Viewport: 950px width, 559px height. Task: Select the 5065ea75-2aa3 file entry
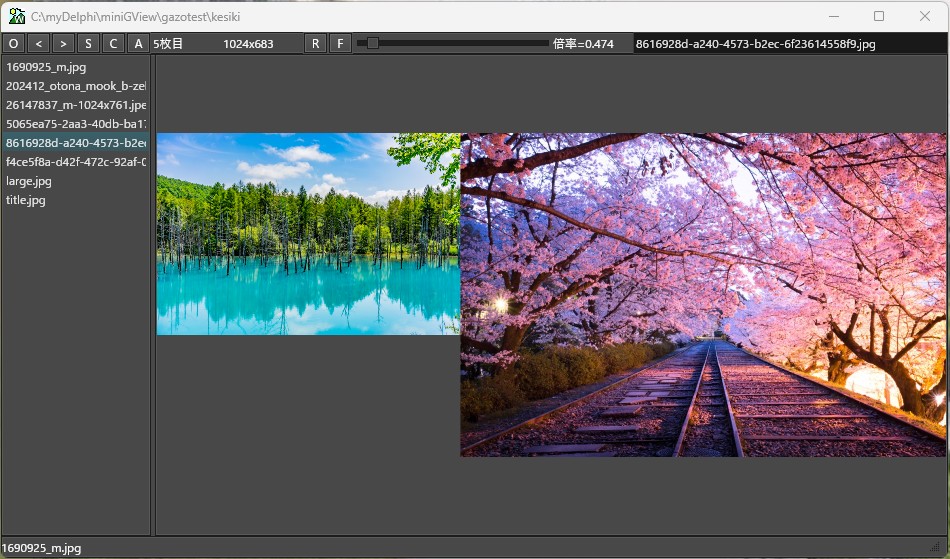tap(76, 124)
